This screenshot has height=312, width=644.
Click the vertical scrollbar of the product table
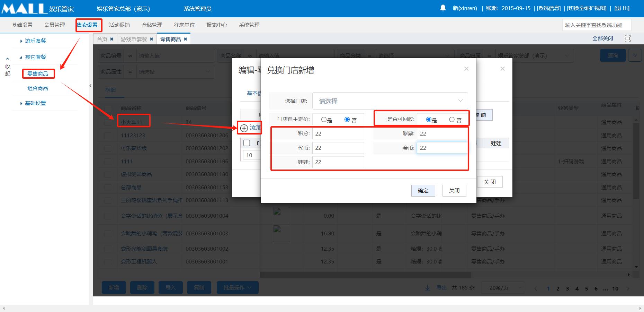[x=636, y=161]
